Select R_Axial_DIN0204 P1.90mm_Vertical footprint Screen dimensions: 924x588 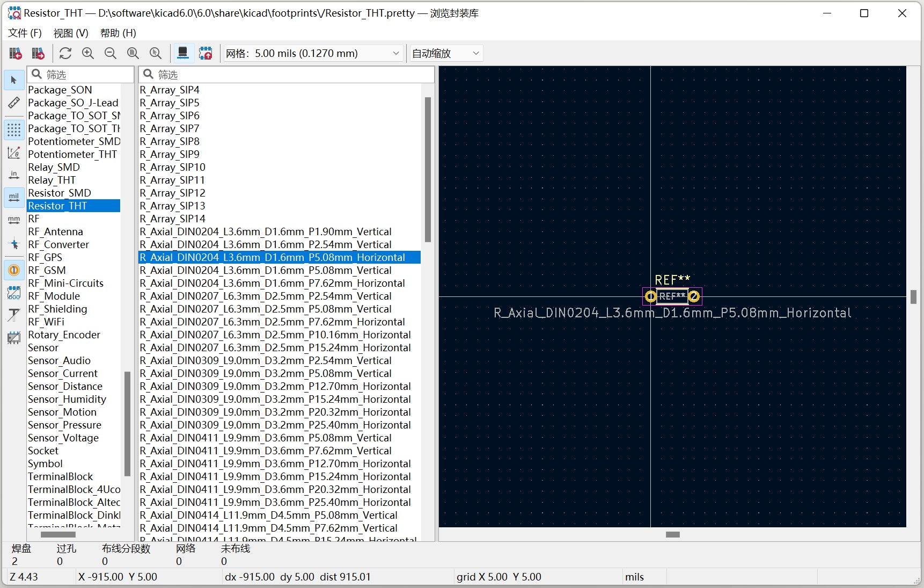(280, 231)
